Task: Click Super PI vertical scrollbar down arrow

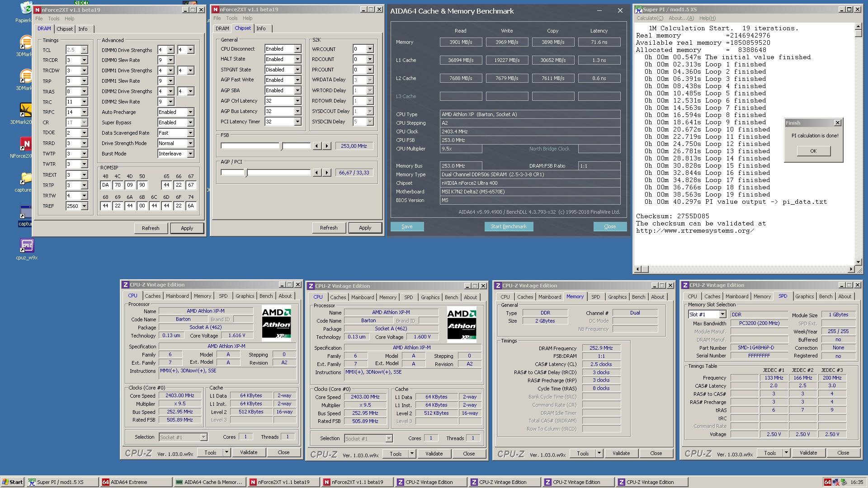Action: point(859,262)
